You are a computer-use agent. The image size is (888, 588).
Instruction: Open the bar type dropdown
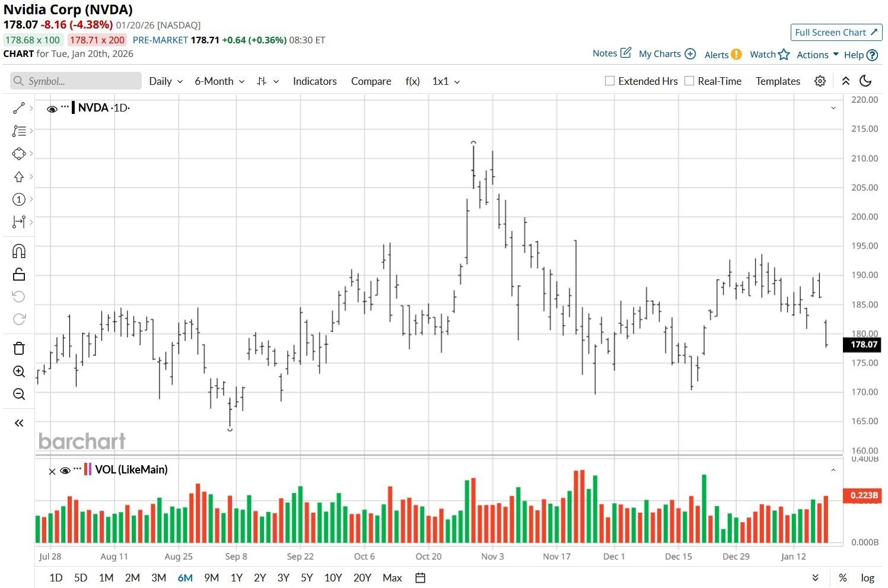coord(268,81)
